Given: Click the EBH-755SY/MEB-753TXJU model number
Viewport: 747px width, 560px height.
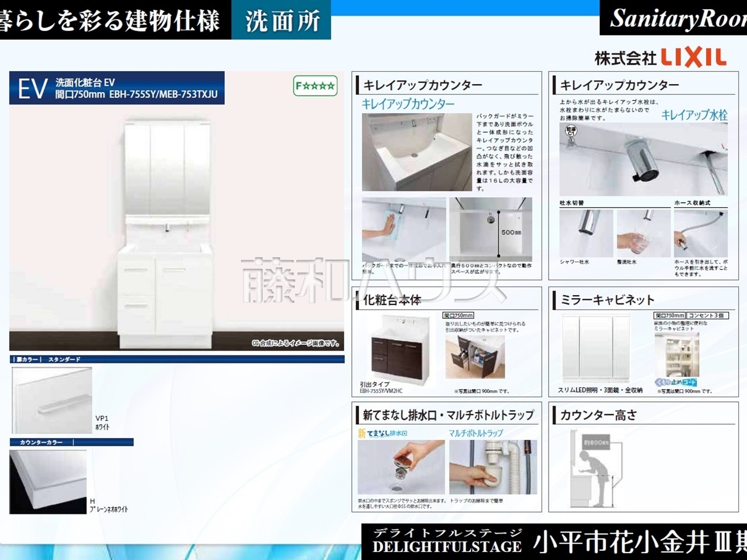Looking at the screenshot, I should pyautogui.click(x=163, y=94).
